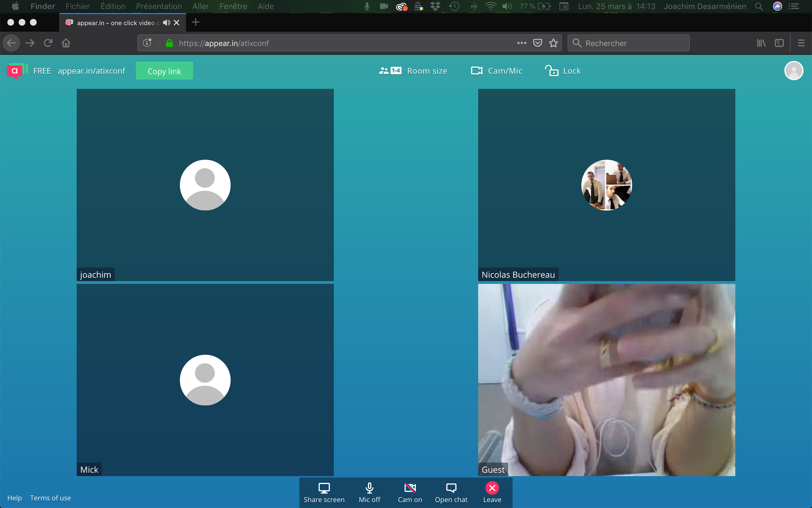Open the Aide menu
Screen dimensions: 812x508
click(266, 6)
